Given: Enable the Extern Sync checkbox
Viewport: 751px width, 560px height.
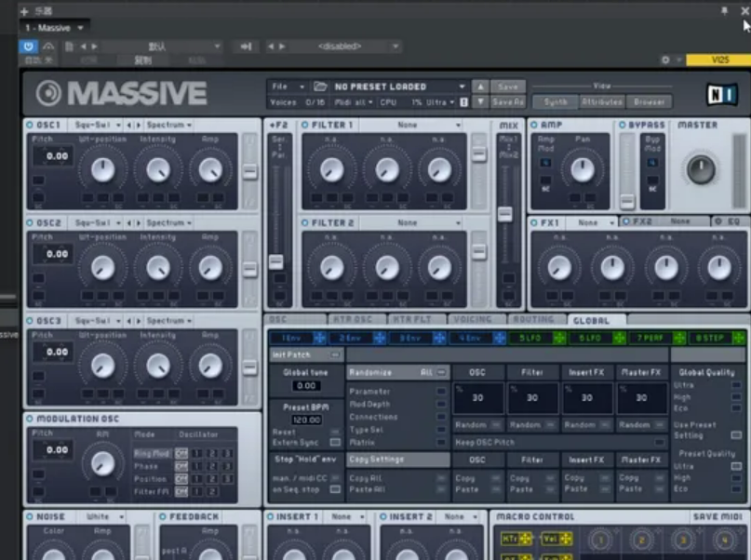Looking at the screenshot, I should 335,442.
